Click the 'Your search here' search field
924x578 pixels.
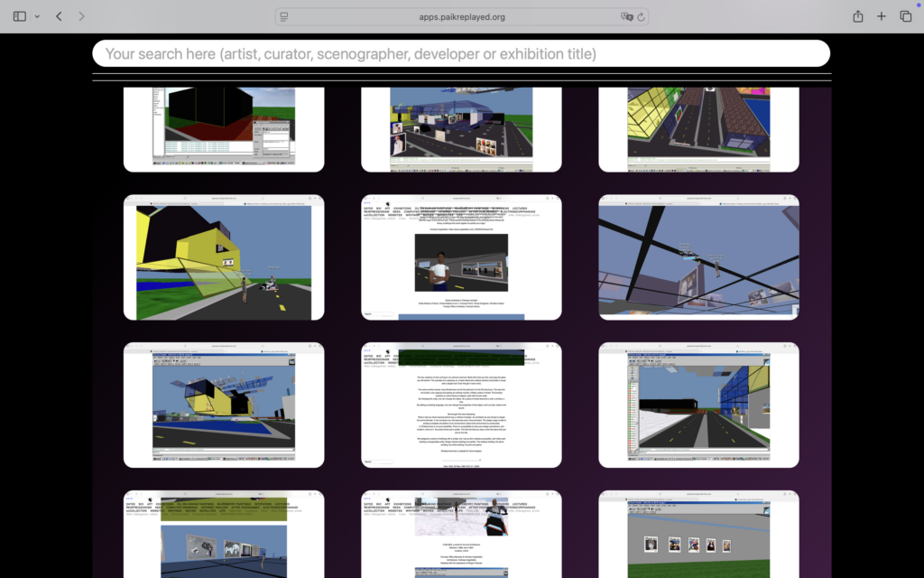461,54
